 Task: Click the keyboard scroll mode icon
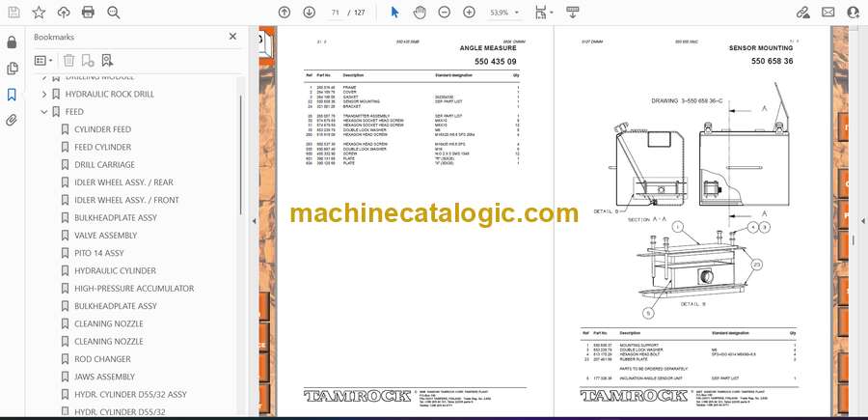point(573,13)
